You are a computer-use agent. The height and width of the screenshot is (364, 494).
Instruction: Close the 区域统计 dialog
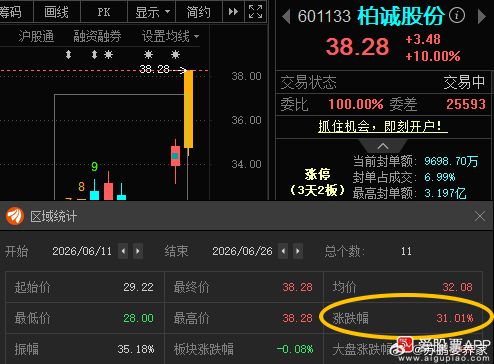click(480, 216)
